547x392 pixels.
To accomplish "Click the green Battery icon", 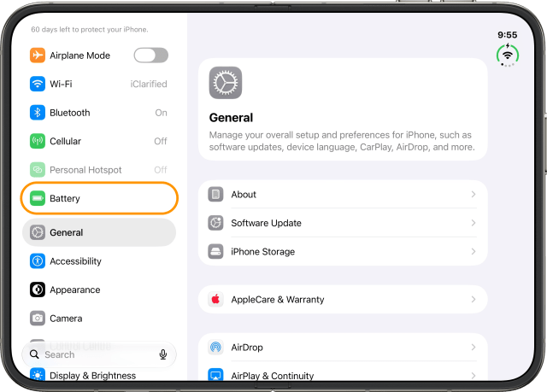I will pos(38,198).
